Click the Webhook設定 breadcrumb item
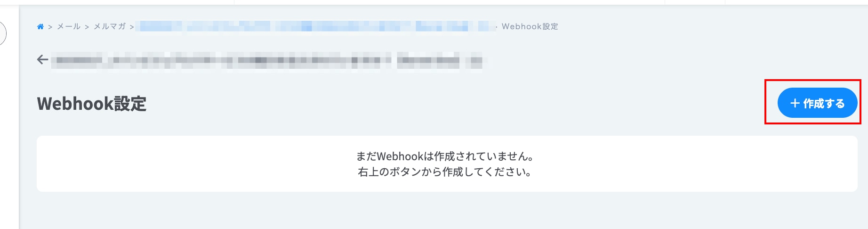Image resolution: width=868 pixels, height=229 pixels. [530, 26]
